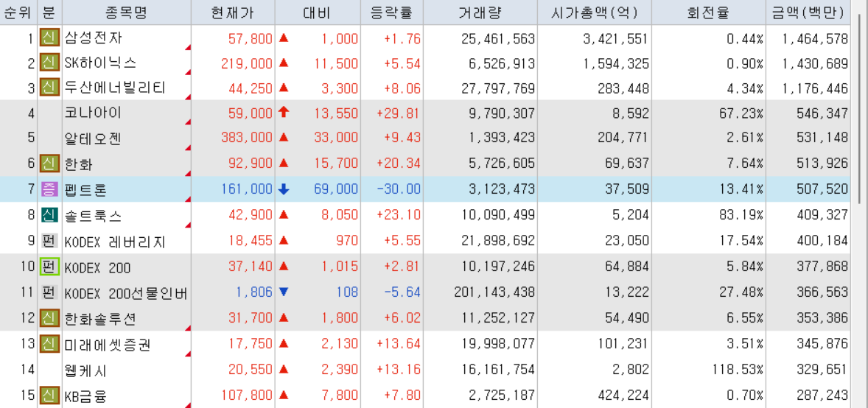This screenshot has height=408, width=868.
Task: Click the change rate +29.81
Action: click(x=399, y=113)
